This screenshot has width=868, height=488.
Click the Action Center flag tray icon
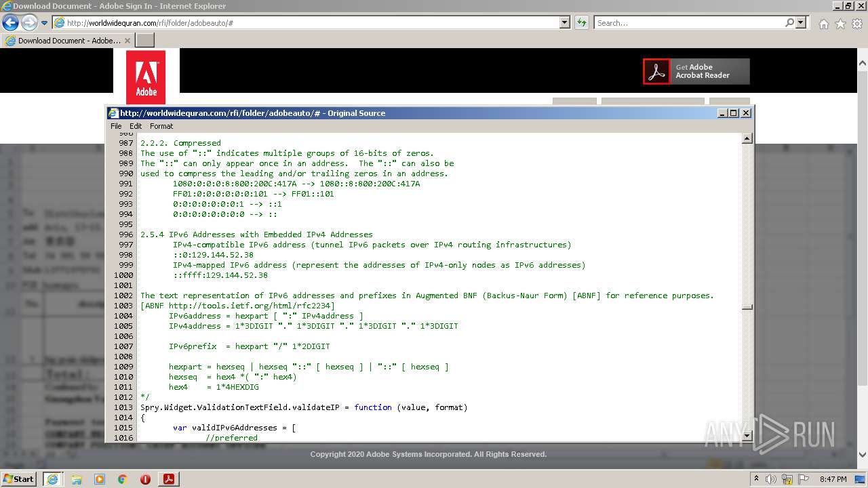click(804, 479)
